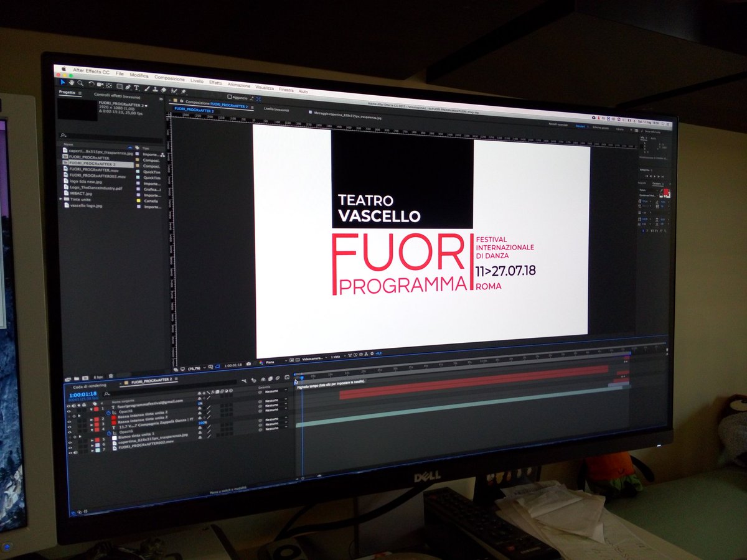747x560 pixels.
Task: Switch to Schermo piccolo workspace
Action: pos(601,128)
